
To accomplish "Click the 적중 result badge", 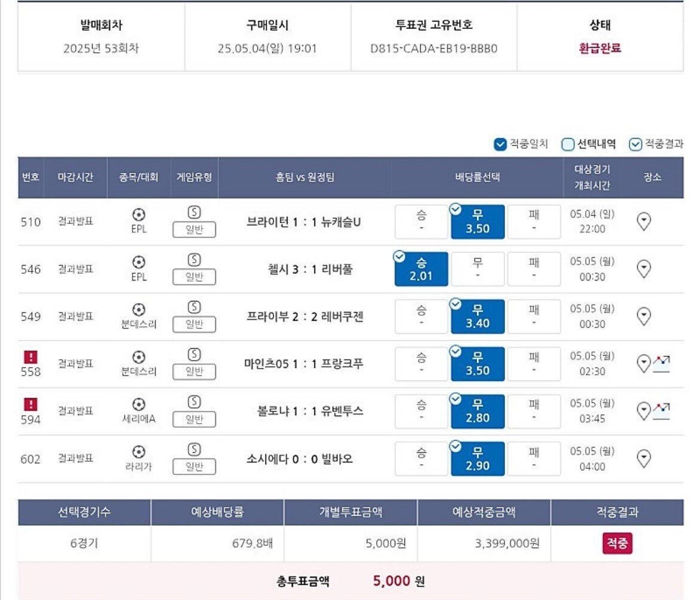I will tap(617, 543).
